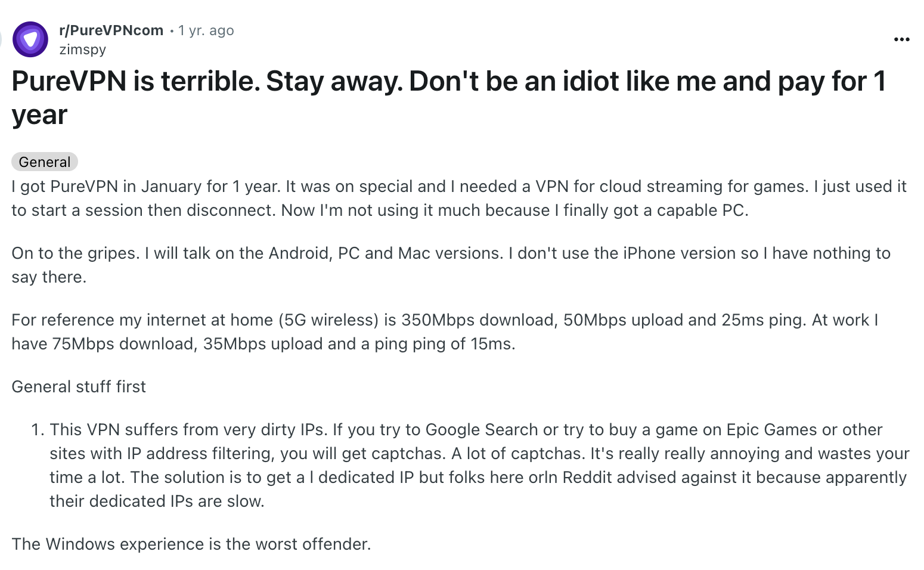
Task: View the zimspy user profile
Action: (x=83, y=49)
